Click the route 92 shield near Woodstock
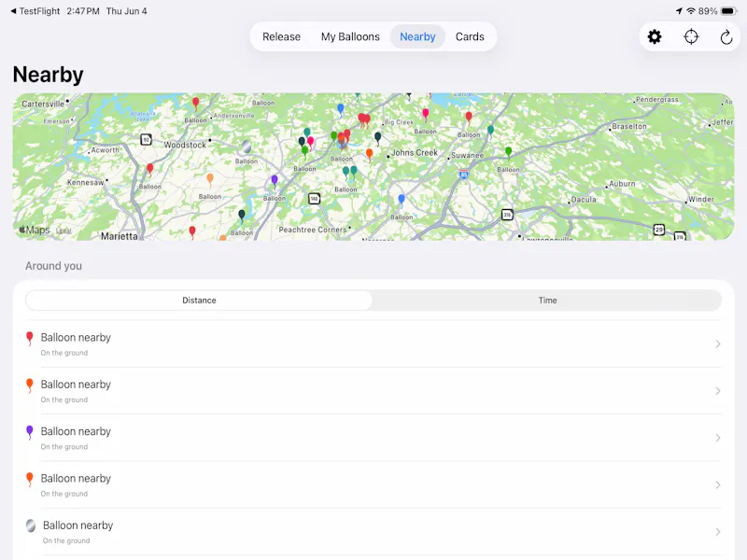The height and width of the screenshot is (560, 747). 147,139
